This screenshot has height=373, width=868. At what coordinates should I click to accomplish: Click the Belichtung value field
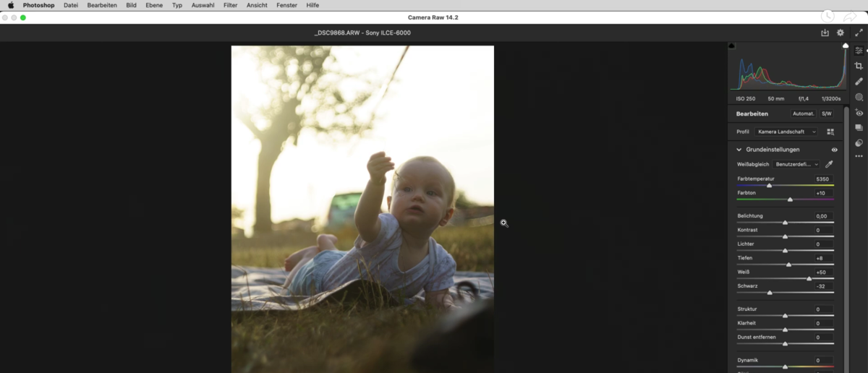click(x=822, y=216)
